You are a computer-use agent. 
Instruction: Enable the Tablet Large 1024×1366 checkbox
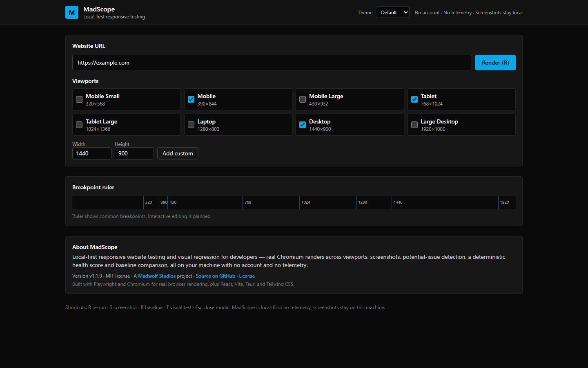[x=79, y=125]
